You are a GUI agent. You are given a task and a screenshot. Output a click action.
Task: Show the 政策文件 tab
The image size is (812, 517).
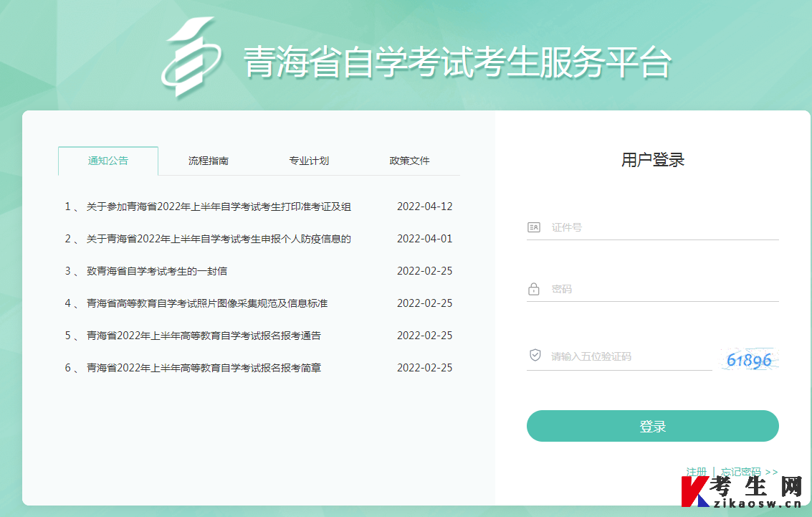click(x=410, y=161)
